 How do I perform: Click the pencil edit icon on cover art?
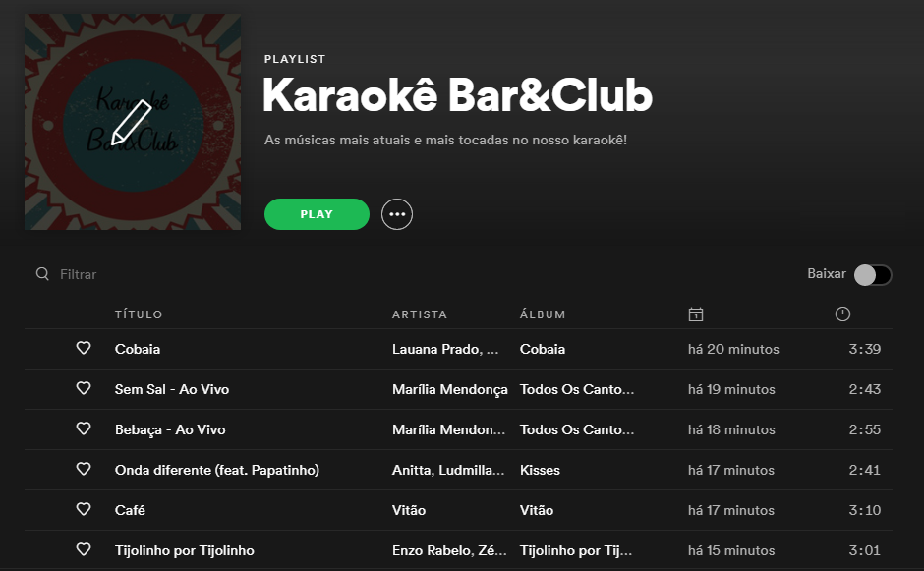point(132,123)
